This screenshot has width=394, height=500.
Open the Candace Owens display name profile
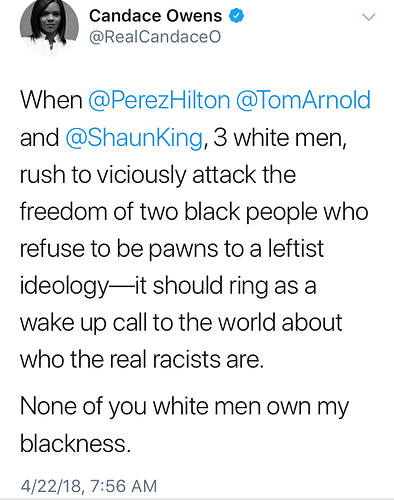click(155, 16)
